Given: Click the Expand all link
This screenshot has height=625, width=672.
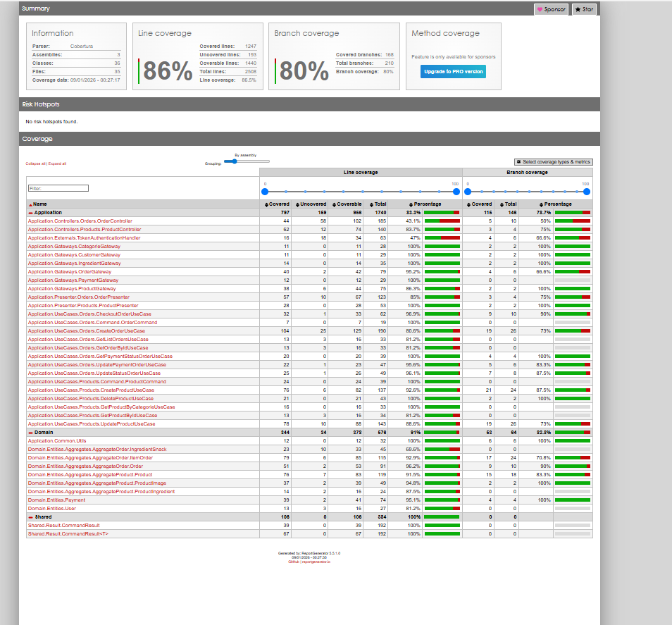Looking at the screenshot, I should pyautogui.click(x=57, y=163).
